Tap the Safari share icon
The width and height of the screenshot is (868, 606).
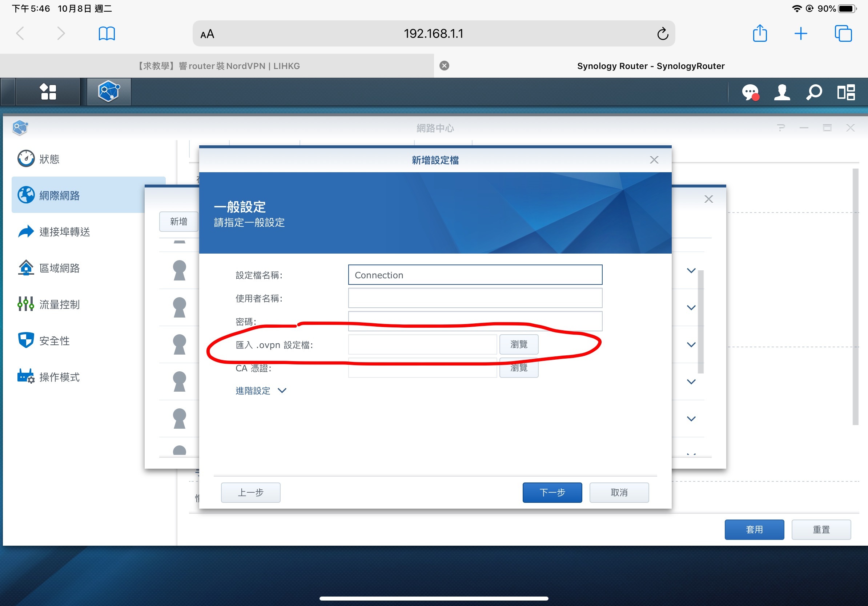coord(760,33)
